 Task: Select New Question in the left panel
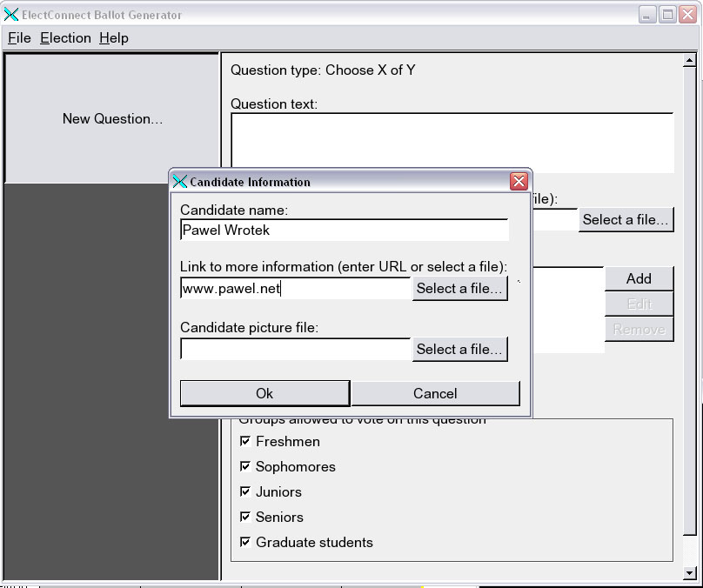[x=112, y=119]
